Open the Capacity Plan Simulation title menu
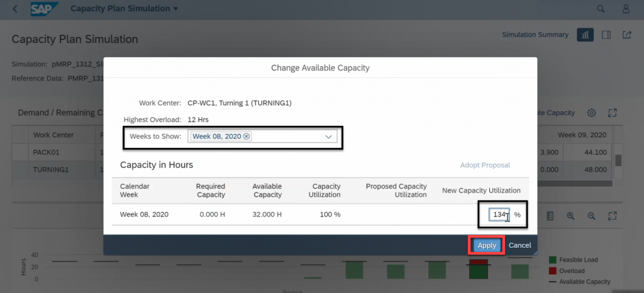The width and height of the screenshot is (644, 293). [125, 9]
